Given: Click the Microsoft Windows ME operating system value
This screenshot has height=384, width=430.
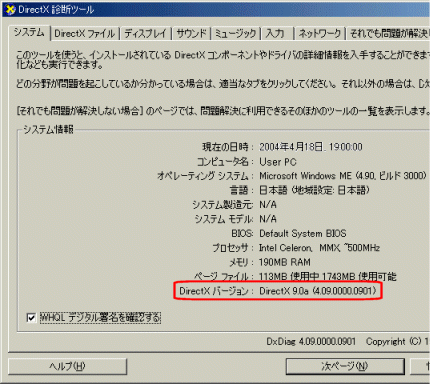Looking at the screenshot, I should 343,176.
